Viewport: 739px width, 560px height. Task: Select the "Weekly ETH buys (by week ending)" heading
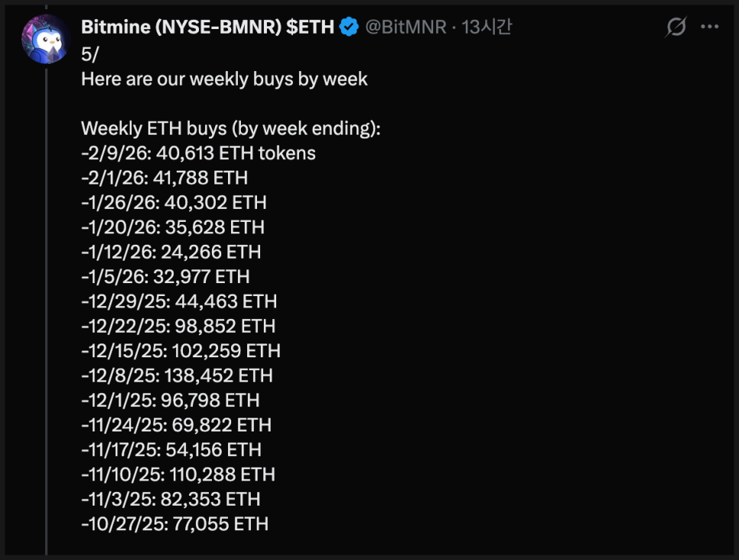(x=230, y=129)
